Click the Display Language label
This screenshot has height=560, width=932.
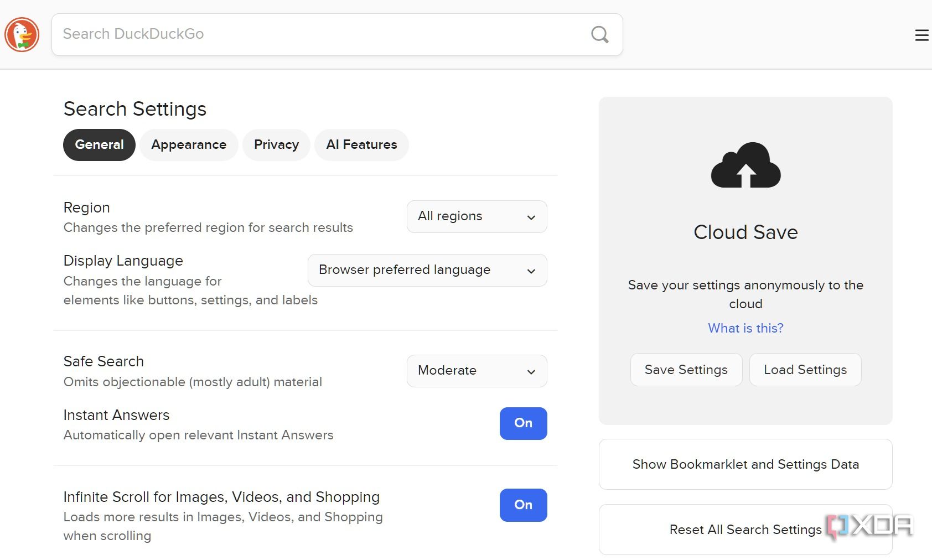(123, 261)
